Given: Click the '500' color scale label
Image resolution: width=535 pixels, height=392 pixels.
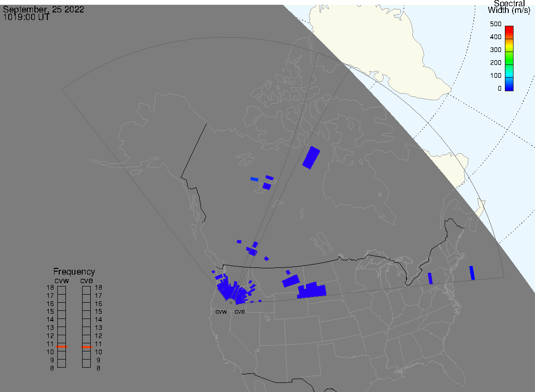Looking at the screenshot, I should pos(495,24).
